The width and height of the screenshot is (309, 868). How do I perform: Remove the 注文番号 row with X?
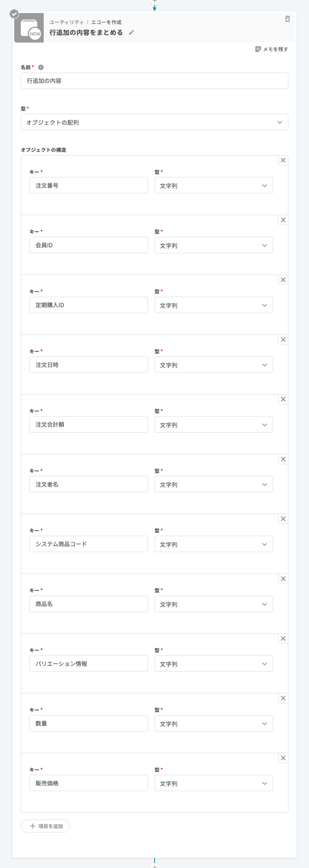point(283,160)
